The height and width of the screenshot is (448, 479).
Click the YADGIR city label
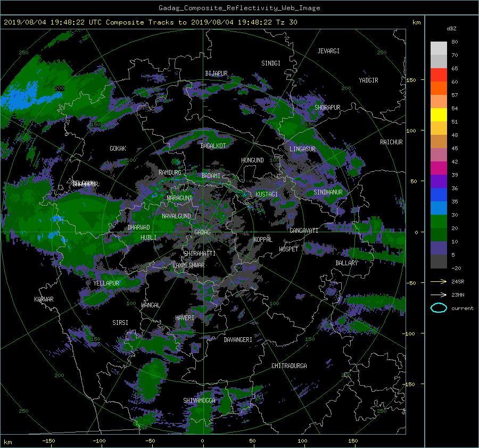(x=368, y=80)
